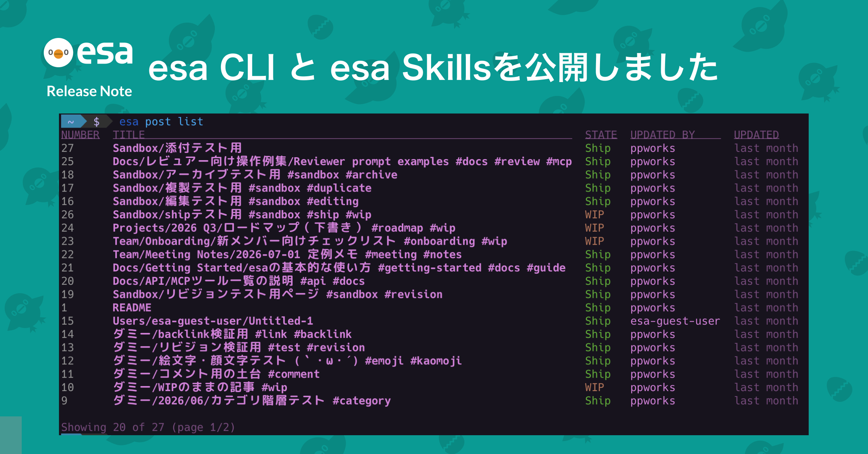Click the Ship state of the README row
868x454 pixels.
(598, 308)
